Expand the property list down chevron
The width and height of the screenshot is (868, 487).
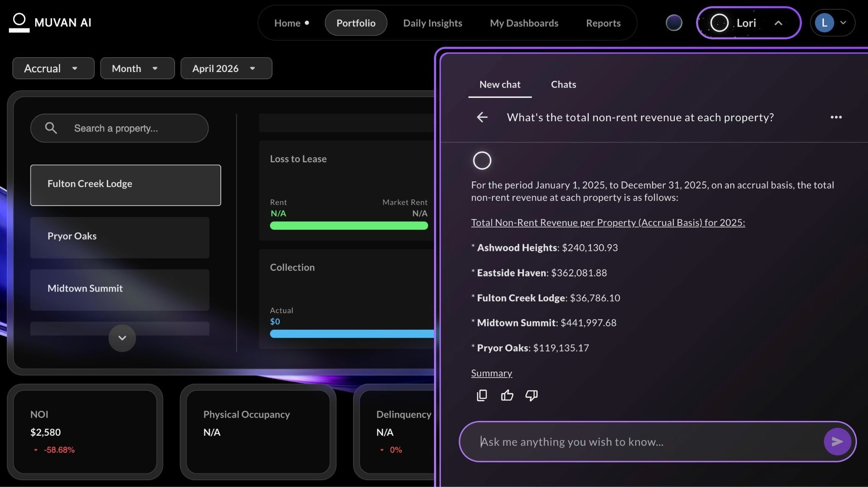pos(122,338)
